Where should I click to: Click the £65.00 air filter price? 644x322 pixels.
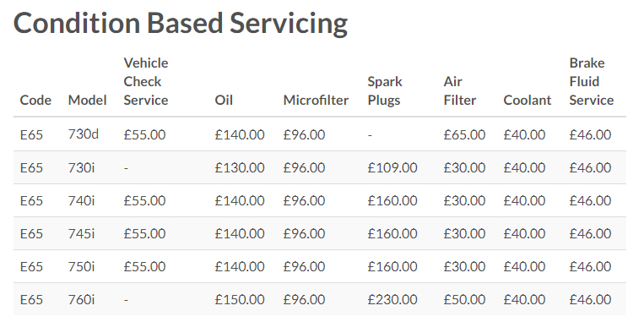(464, 134)
